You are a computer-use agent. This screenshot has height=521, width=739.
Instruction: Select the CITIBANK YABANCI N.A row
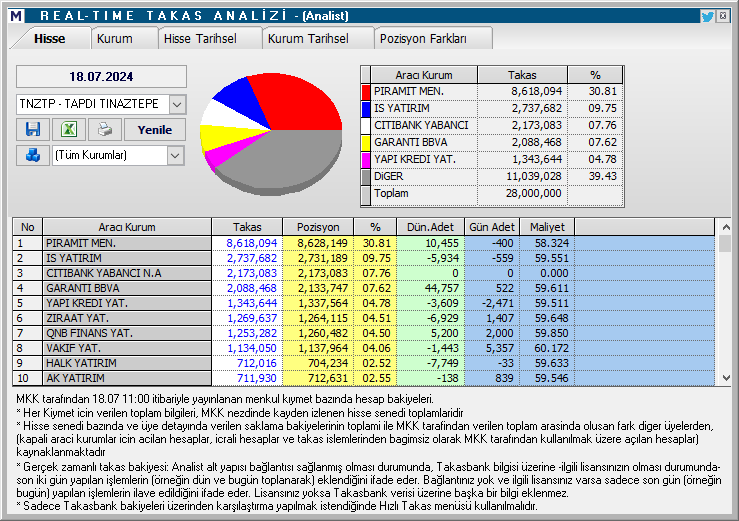point(363,273)
